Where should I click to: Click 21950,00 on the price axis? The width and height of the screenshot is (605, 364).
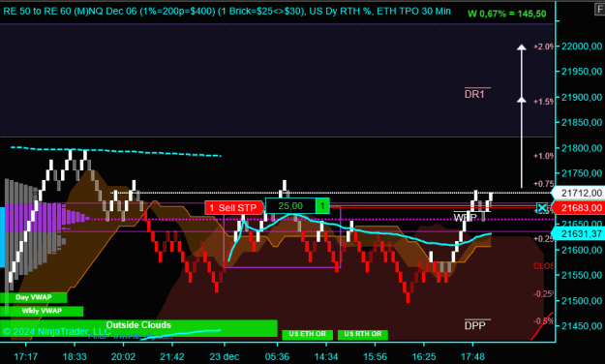[582, 72]
